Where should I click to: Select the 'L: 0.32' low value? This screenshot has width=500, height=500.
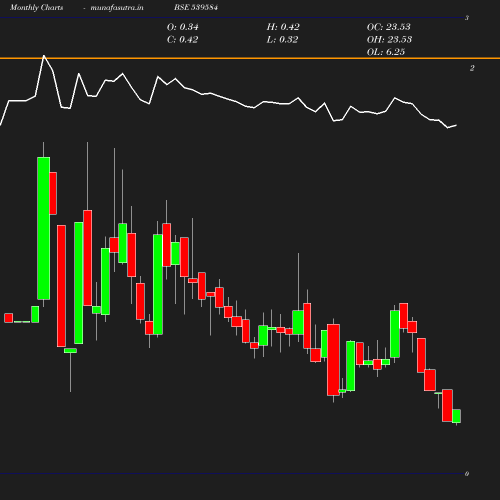[282, 40]
